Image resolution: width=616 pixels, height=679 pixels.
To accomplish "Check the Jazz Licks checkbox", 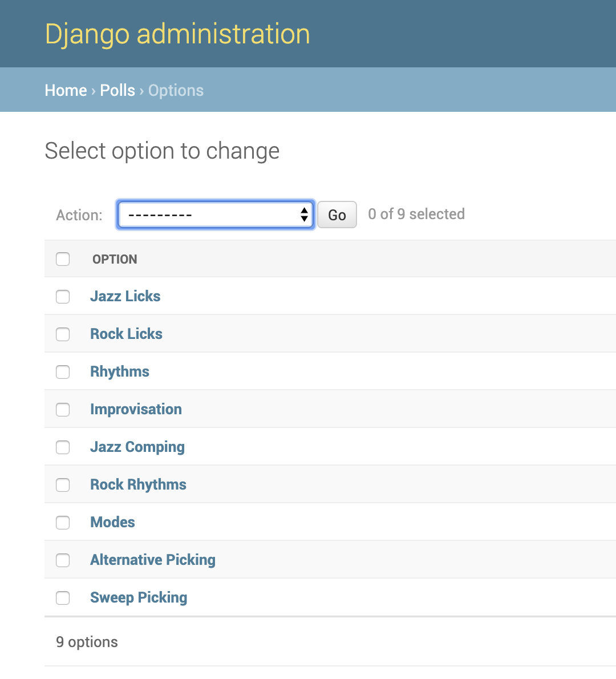I will [63, 297].
